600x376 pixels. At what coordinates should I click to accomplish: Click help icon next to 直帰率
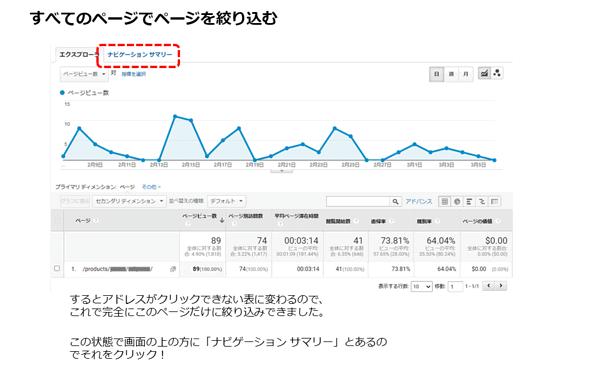pyautogui.click(x=391, y=221)
